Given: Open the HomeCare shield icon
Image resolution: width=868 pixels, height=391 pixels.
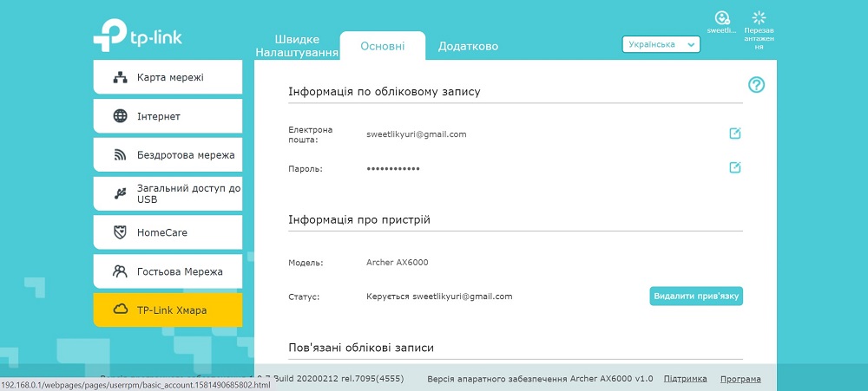Looking at the screenshot, I should tap(120, 233).
